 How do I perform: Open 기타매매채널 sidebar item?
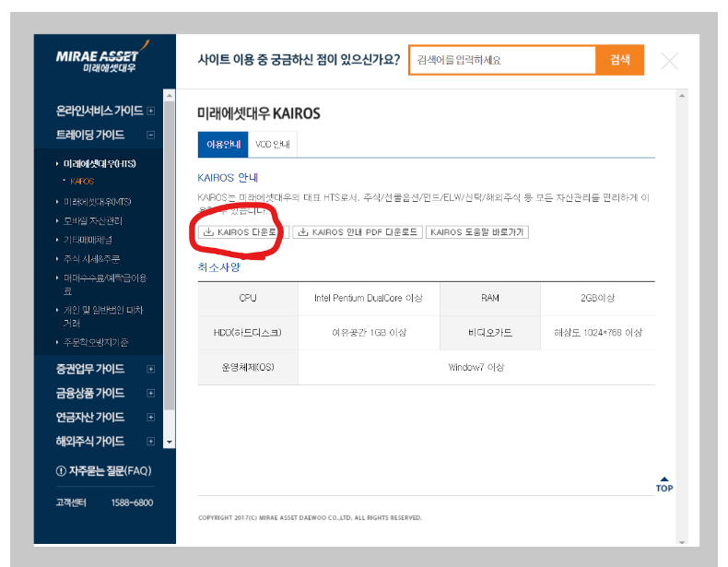(x=88, y=240)
